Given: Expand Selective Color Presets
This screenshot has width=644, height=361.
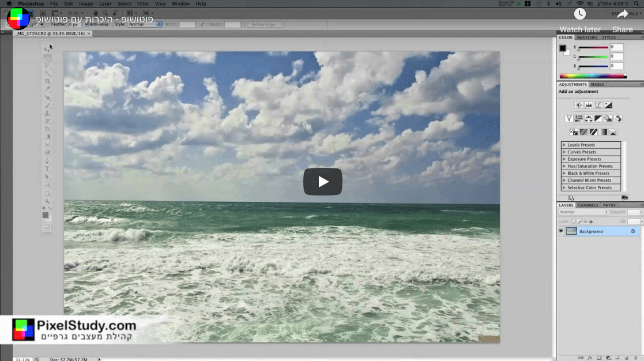Looking at the screenshot, I should point(564,187).
